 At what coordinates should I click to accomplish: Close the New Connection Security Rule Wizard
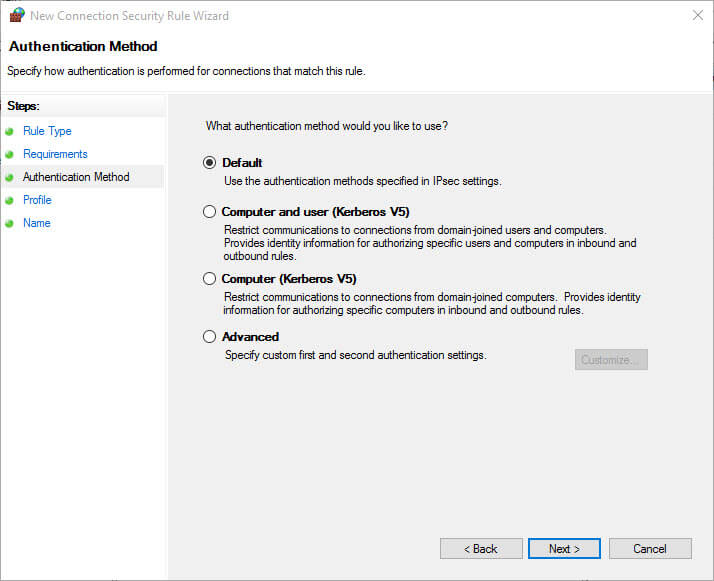697,15
